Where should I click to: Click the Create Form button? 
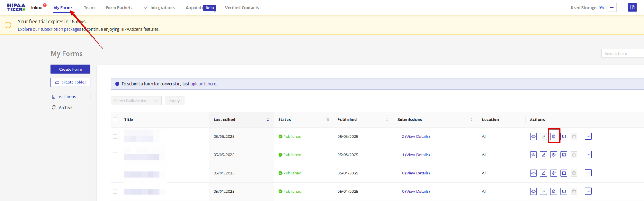point(70,69)
